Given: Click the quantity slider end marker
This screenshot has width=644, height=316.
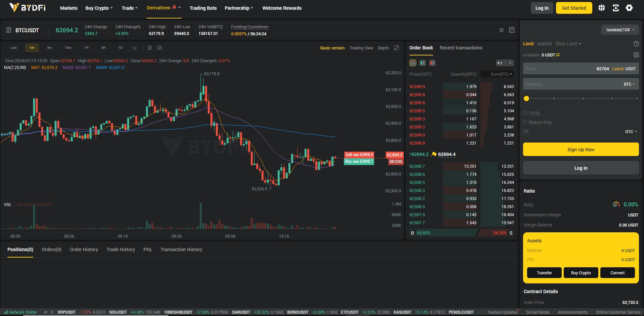Looking at the screenshot, I should (637, 98).
